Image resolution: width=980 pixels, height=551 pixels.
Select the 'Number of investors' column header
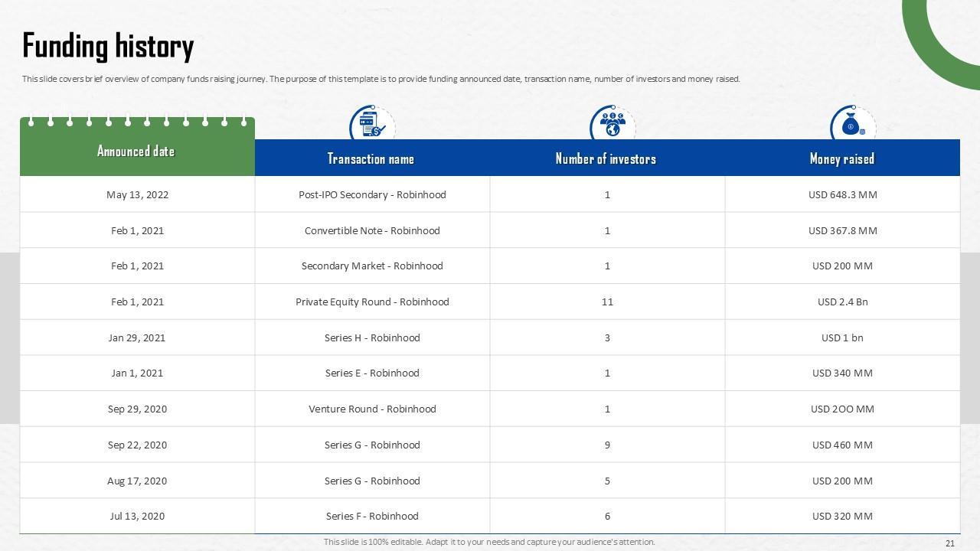point(606,158)
